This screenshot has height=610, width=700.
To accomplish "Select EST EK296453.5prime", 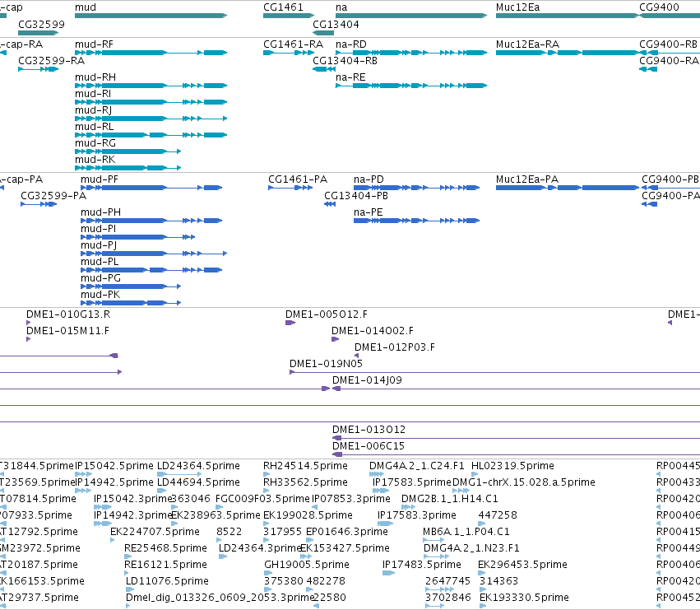I will pos(482,573).
